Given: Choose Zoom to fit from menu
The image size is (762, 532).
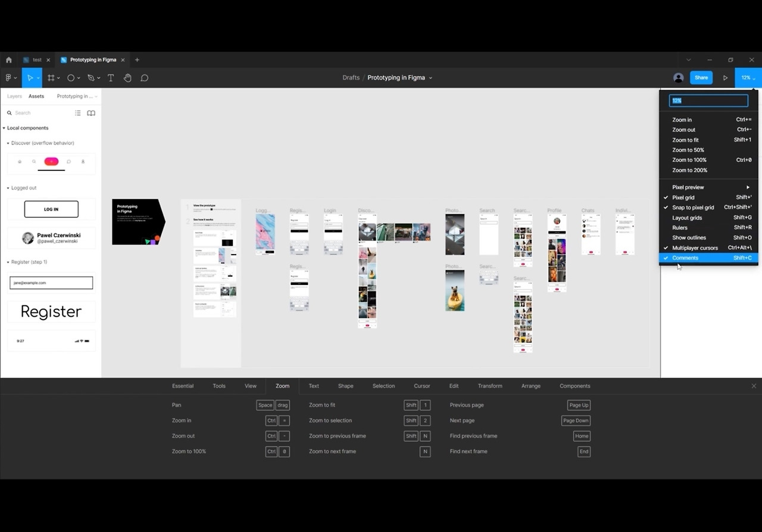Looking at the screenshot, I should pos(708,140).
